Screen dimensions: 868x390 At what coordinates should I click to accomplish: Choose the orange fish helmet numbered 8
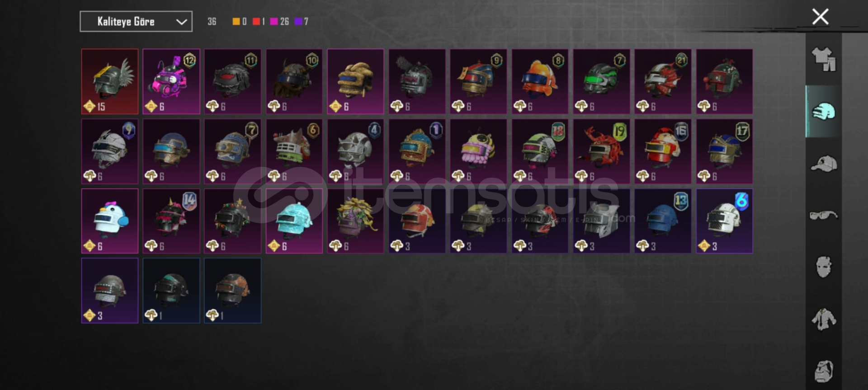[540, 81]
